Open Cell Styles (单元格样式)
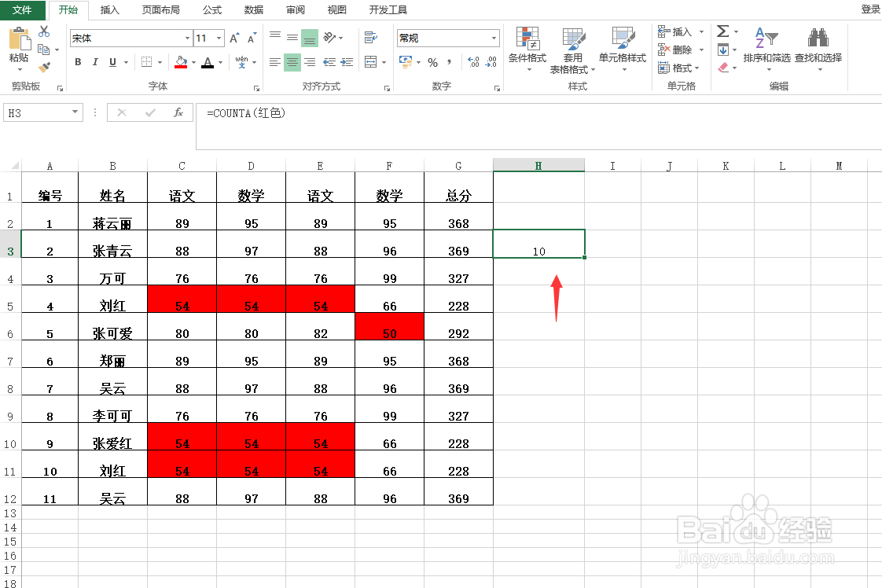This screenshot has width=882, height=588. point(623,50)
